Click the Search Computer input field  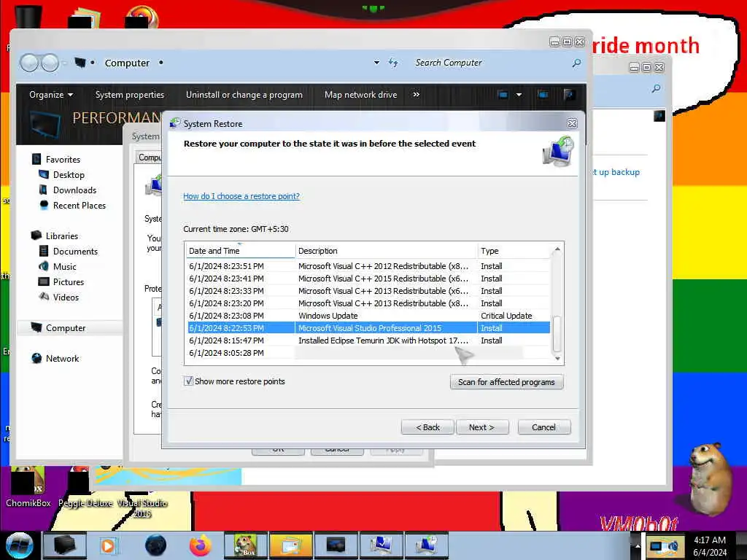491,63
